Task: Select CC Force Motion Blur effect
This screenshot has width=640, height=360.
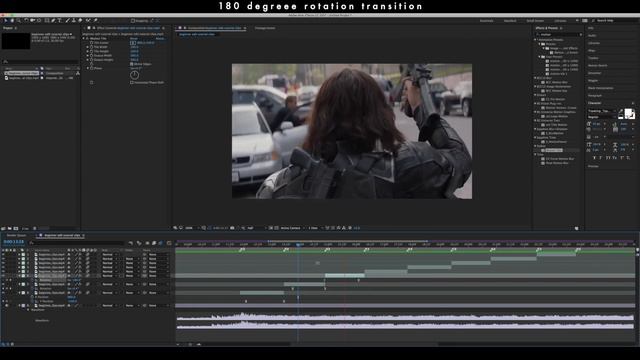Action: click(560, 159)
